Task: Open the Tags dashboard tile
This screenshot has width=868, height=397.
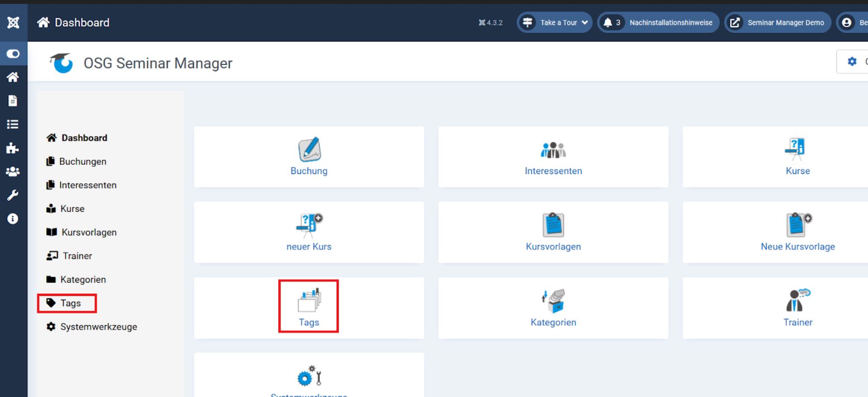Action: (x=309, y=307)
